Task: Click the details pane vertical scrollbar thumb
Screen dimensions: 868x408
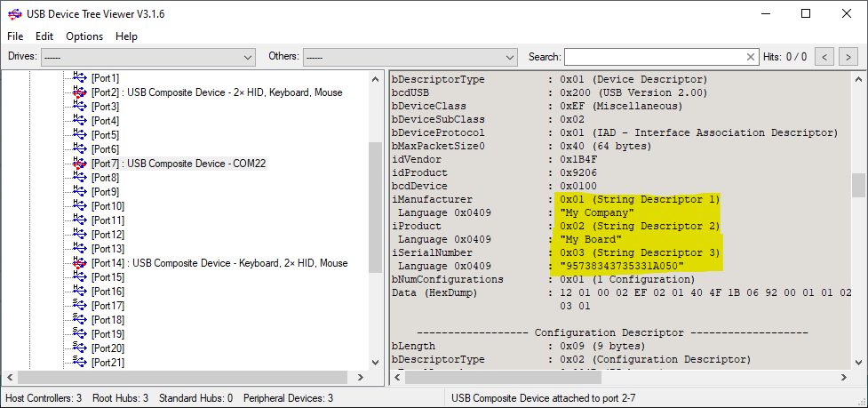Action: [858, 185]
